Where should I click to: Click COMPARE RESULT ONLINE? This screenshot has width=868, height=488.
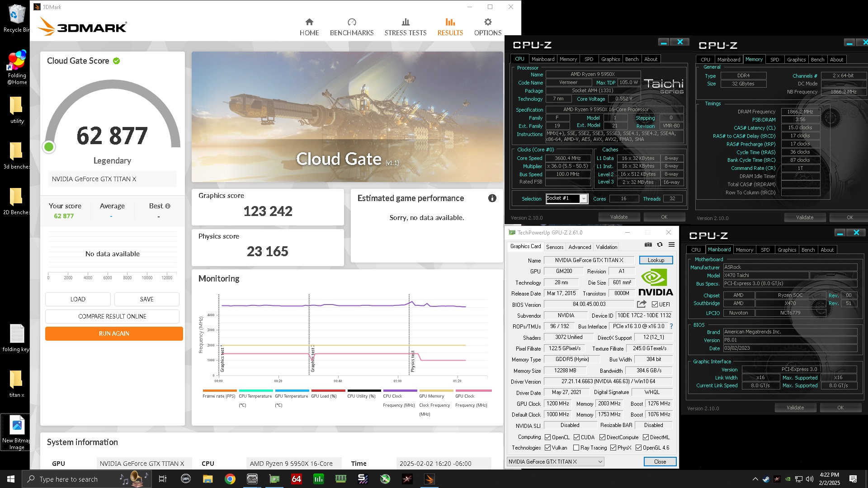coord(112,316)
